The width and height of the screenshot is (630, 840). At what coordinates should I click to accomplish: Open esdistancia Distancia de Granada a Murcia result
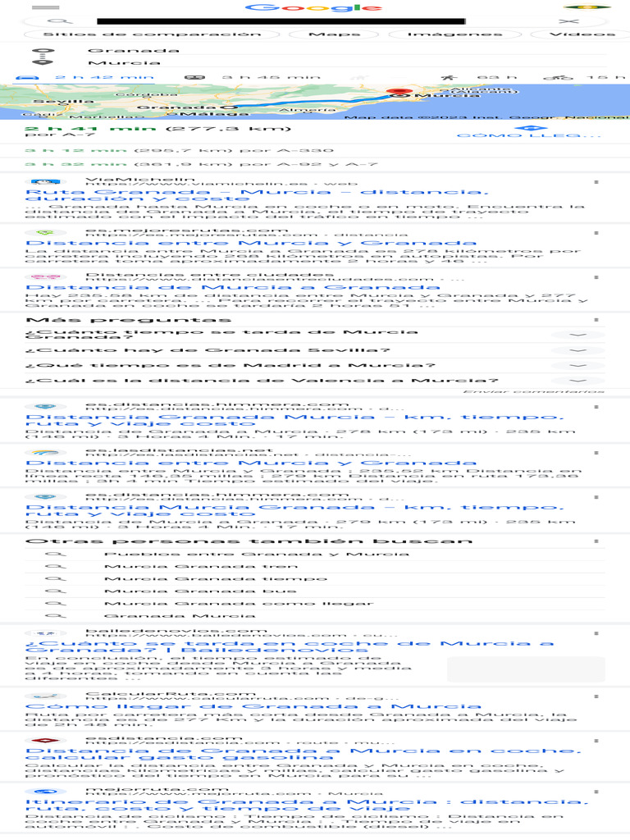[304, 755]
